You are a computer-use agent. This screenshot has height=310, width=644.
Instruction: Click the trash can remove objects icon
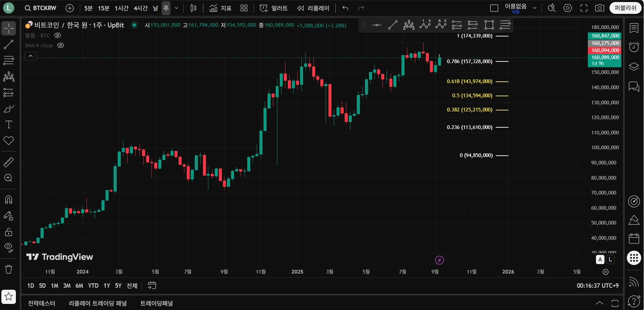[x=9, y=269]
